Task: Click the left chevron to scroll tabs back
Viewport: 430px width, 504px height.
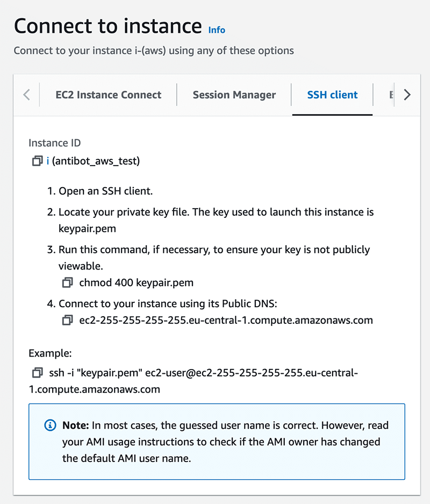Action: [x=26, y=95]
